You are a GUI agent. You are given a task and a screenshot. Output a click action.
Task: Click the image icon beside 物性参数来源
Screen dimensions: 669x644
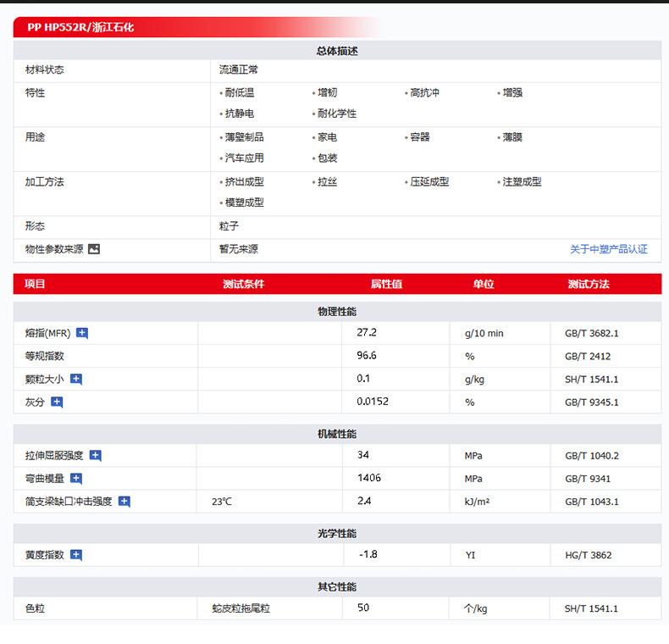(x=94, y=249)
